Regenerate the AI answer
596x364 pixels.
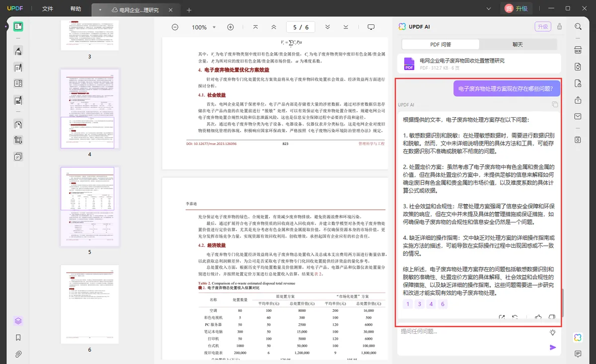(x=516, y=317)
